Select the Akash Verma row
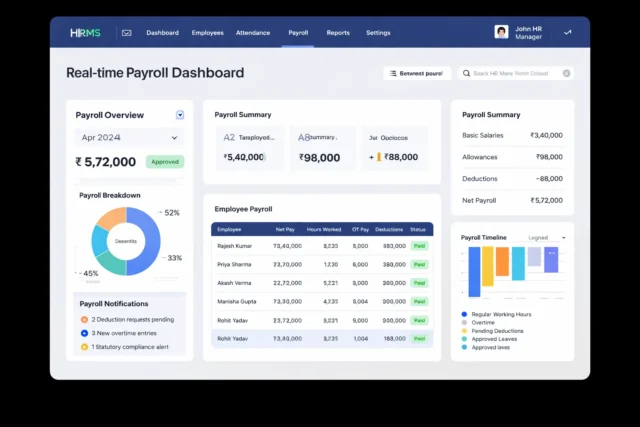 click(x=322, y=283)
